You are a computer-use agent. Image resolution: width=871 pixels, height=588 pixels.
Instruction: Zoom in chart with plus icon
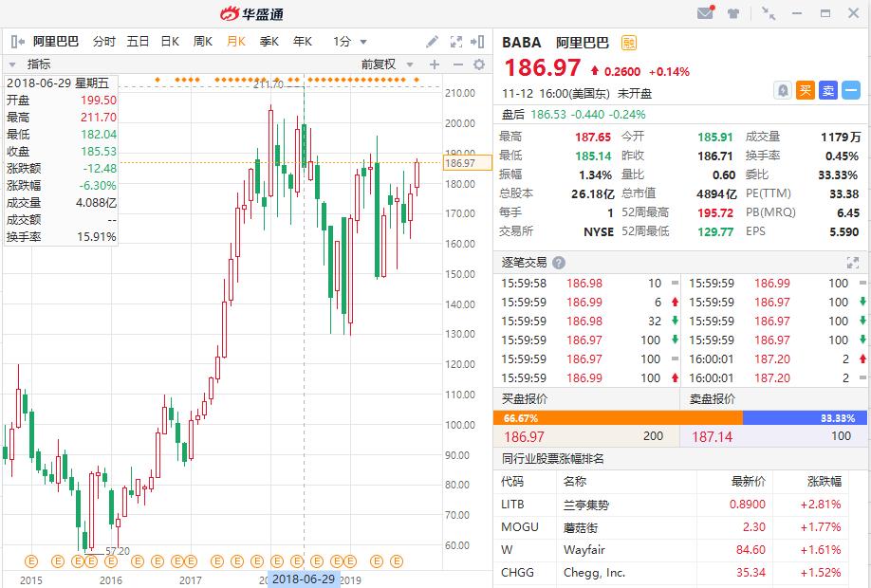point(435,64)
